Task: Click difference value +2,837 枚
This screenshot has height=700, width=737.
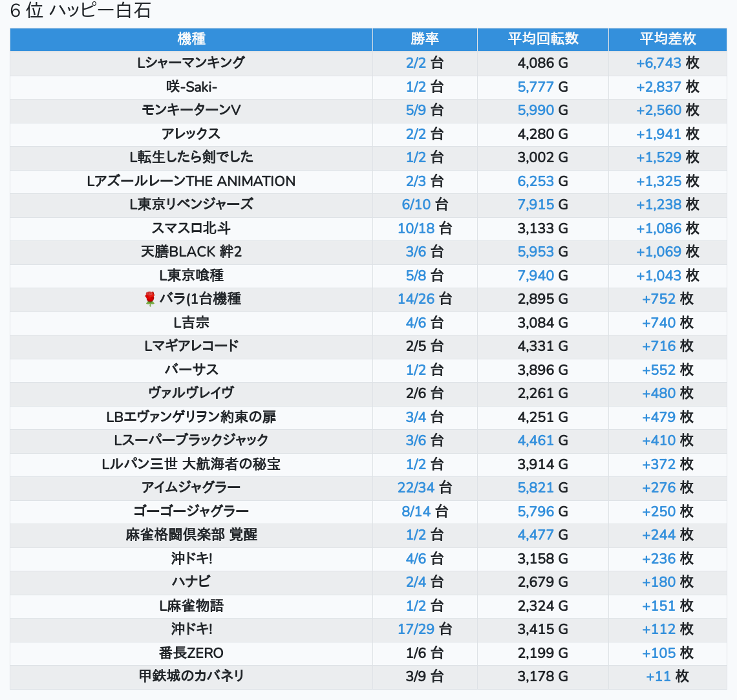Action: tap(667, 87)
